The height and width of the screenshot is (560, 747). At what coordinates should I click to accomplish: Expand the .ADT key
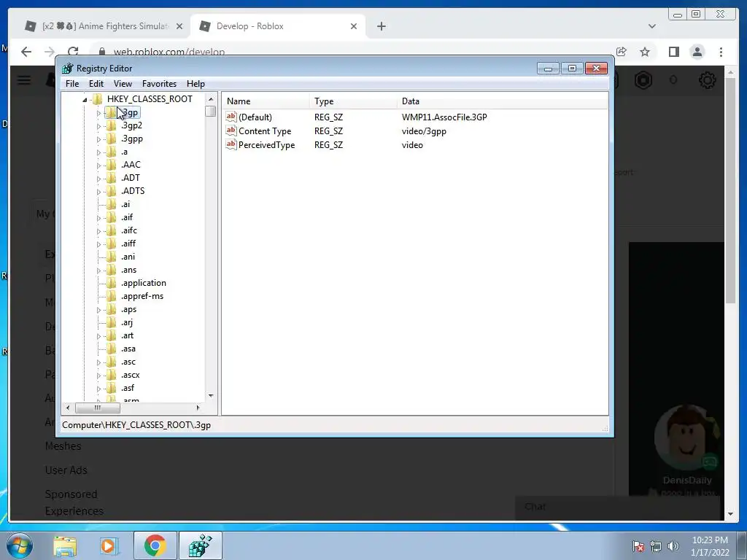[98, 179]
